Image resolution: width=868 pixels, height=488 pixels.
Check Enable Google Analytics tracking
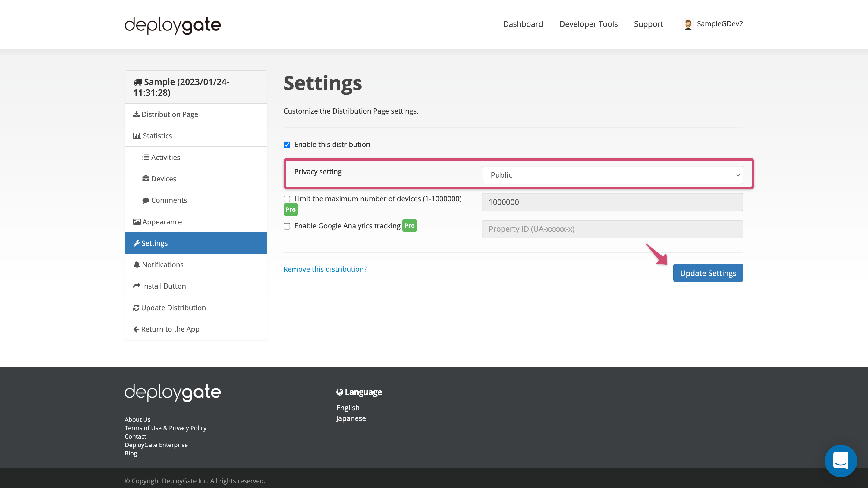[287, 226]
